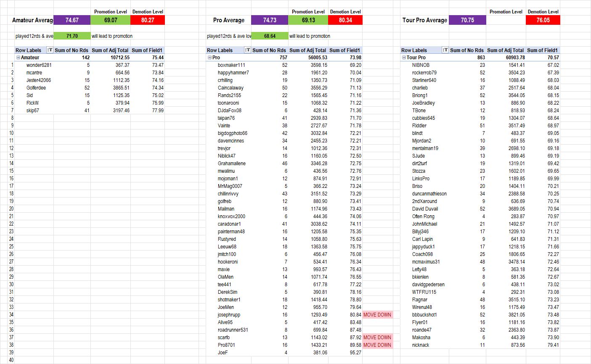Select player wonder6281 in Amateur list

[39, 65]
